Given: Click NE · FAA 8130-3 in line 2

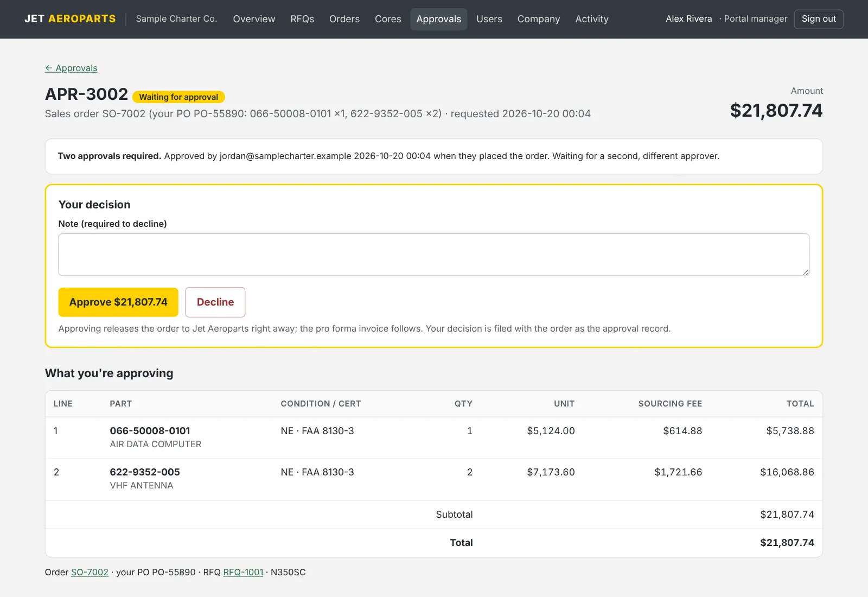Looking at the screenshot, I should coord(317,472).
